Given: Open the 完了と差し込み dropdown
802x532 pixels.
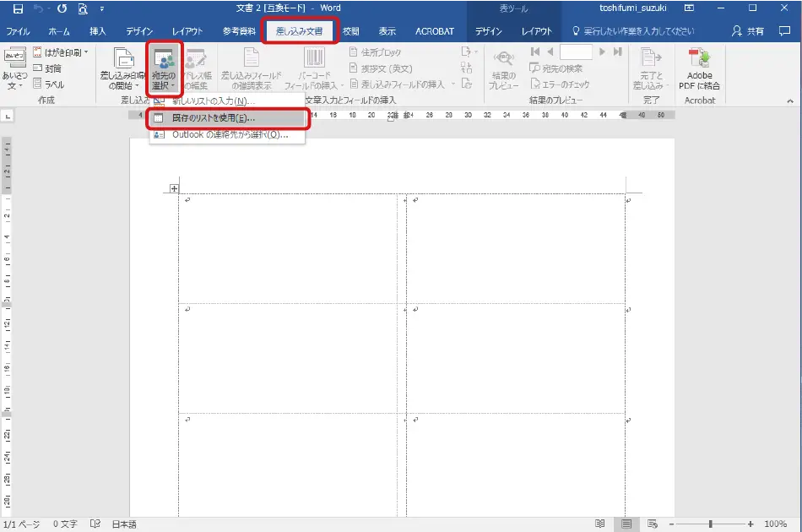Looking at the screenshot, I should coord(651,68).
